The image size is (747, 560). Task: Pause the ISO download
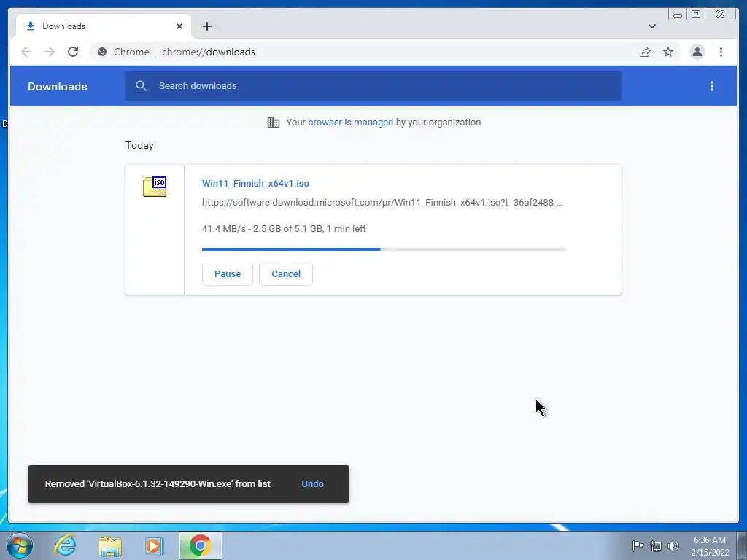point(228,274)
